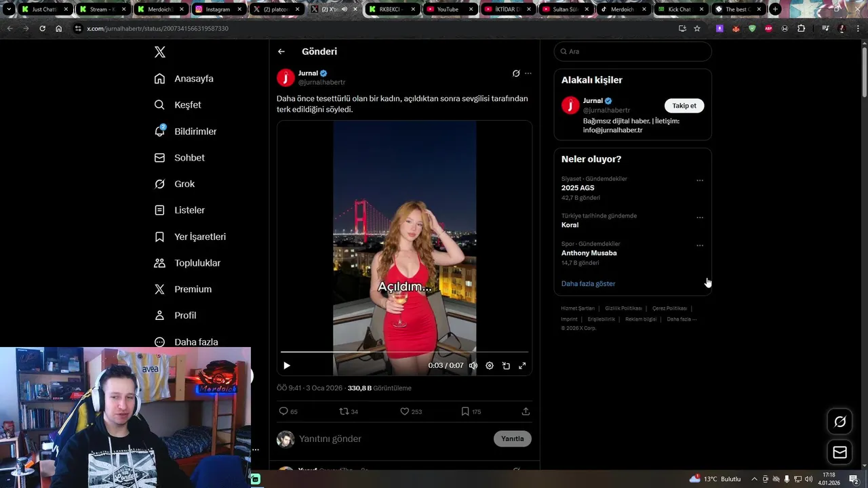Open the tab search dropdown arrow
The image size is (868, 488).
(x=9, y=9)
